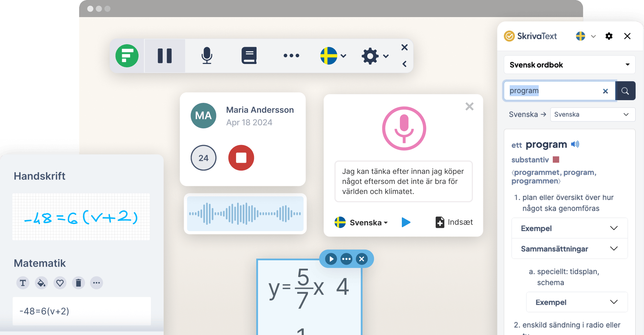Play the dictated text with blue play button

click(x=406, y=222)
